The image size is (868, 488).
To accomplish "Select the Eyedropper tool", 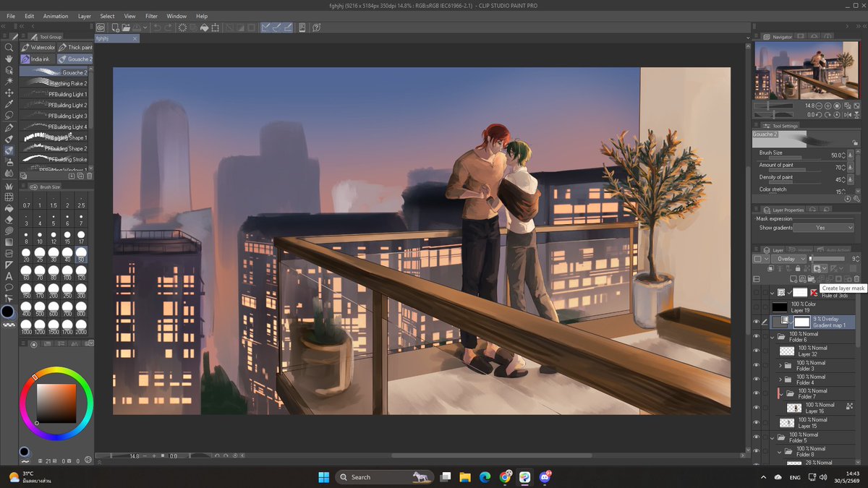I will point(9,104).
